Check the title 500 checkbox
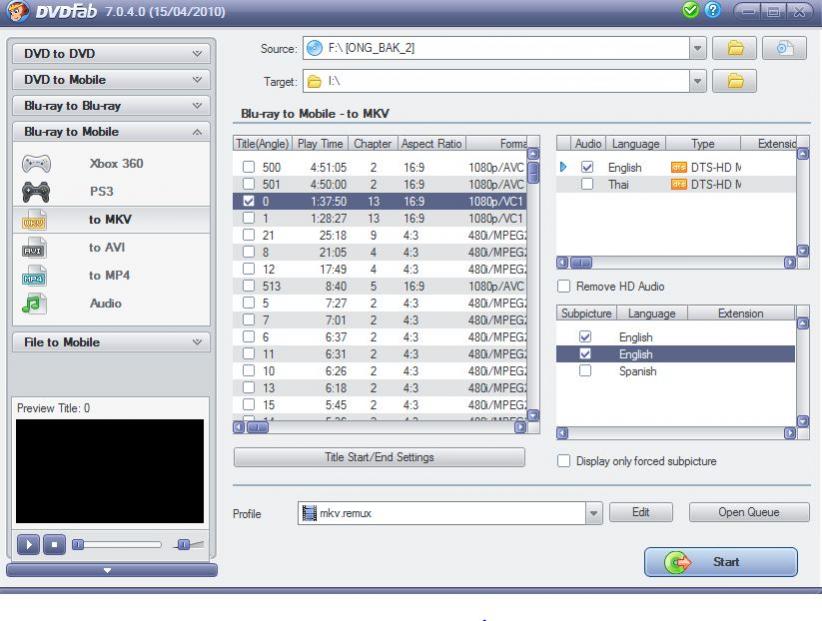This screenshot has height=621, width=822. tap(248, 167)
